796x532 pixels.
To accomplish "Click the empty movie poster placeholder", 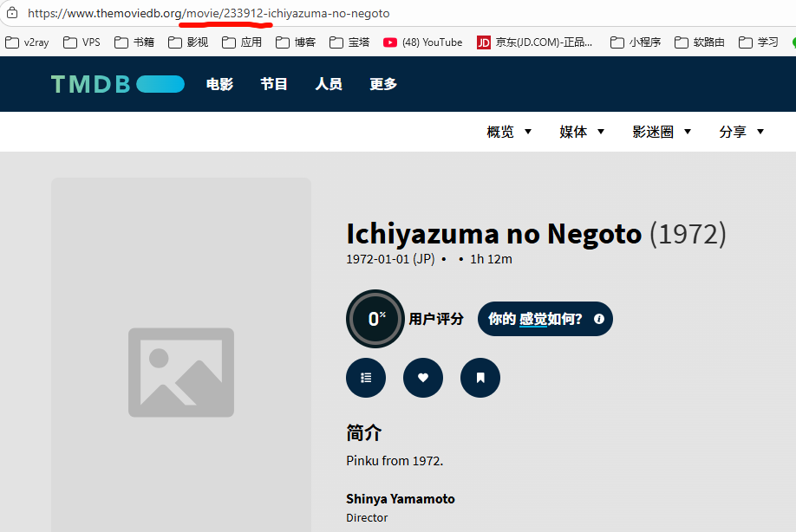I will pos(181,355).
